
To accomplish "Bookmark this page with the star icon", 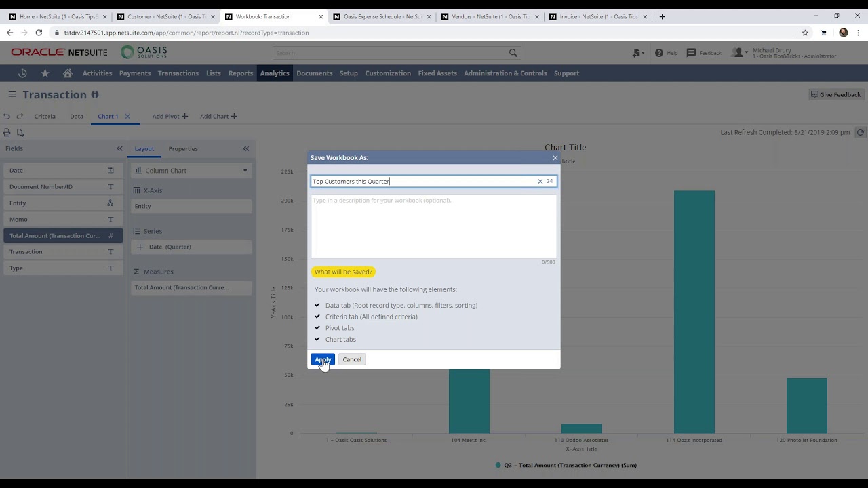I will pos(805,33).
